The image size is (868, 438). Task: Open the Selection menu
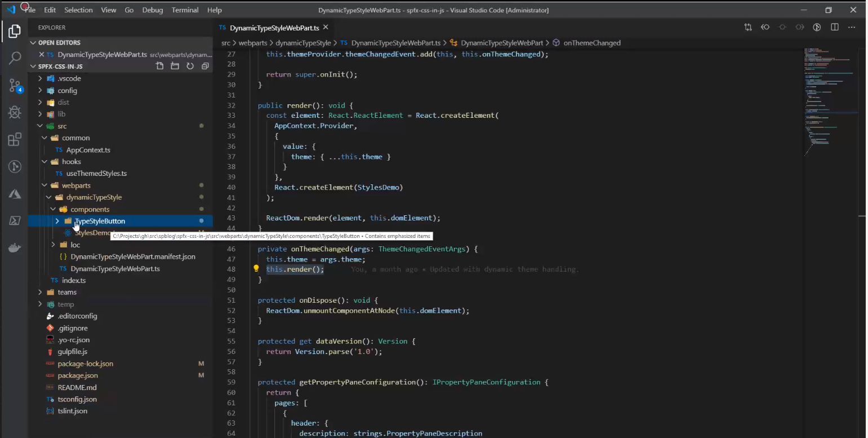(x=78, y=10)
